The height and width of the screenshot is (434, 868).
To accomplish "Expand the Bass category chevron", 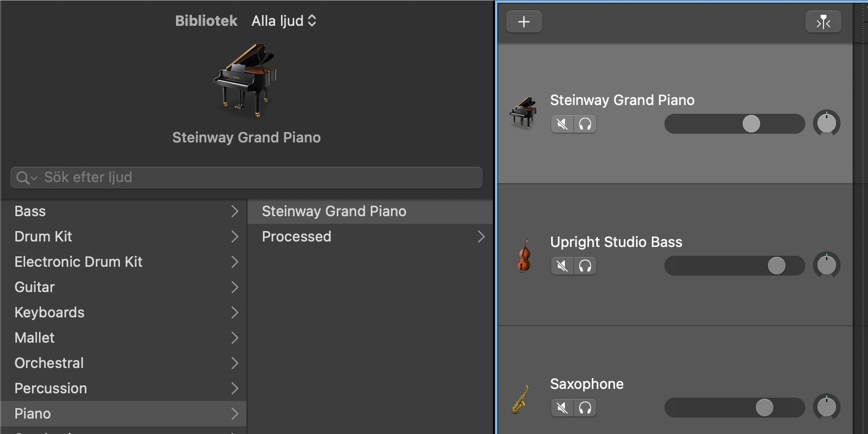I will (235, 211).
